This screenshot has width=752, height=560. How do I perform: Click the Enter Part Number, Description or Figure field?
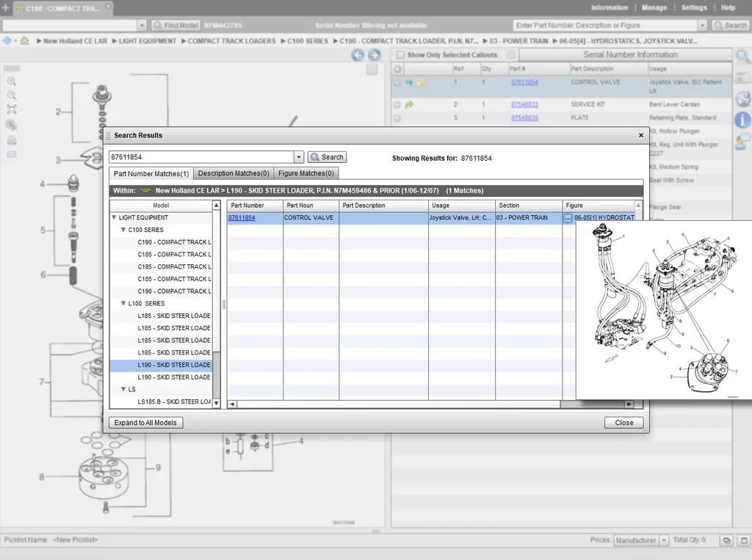(x=606, y=26)
